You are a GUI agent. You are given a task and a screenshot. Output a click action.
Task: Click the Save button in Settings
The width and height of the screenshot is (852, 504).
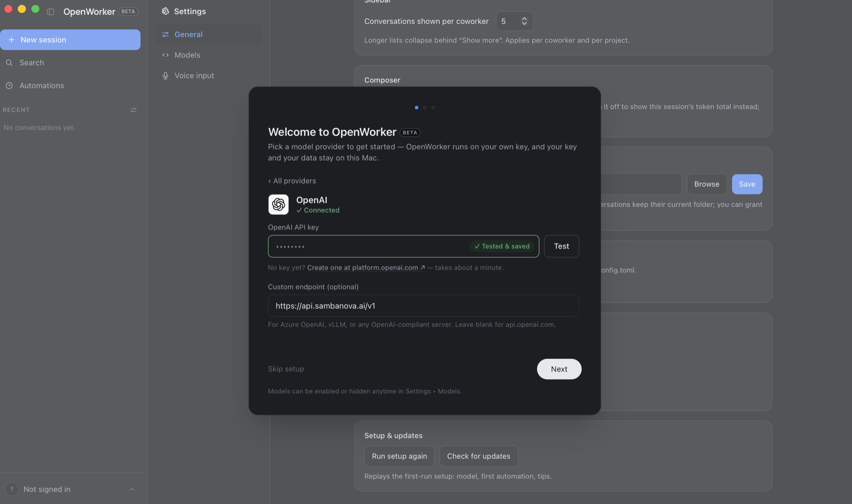747,184
